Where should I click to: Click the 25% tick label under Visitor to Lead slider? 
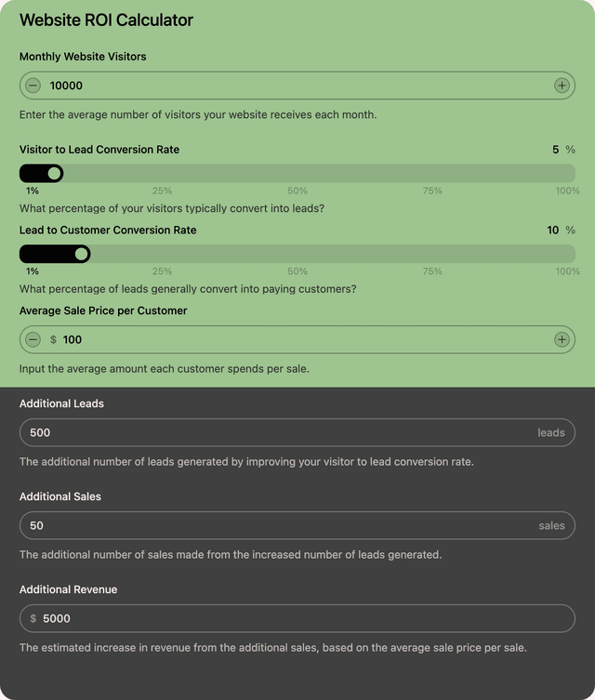point(162,191)
